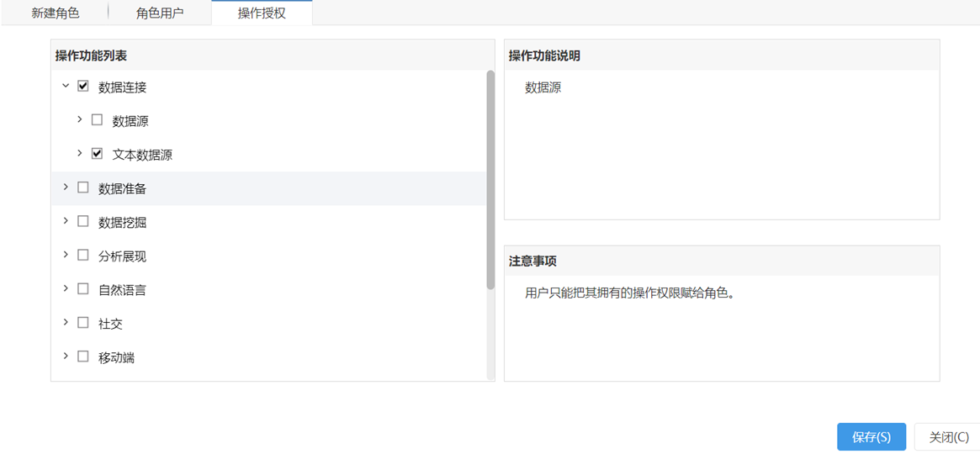
Task: Expand the 自然语言 node
Action: (65, 288)
